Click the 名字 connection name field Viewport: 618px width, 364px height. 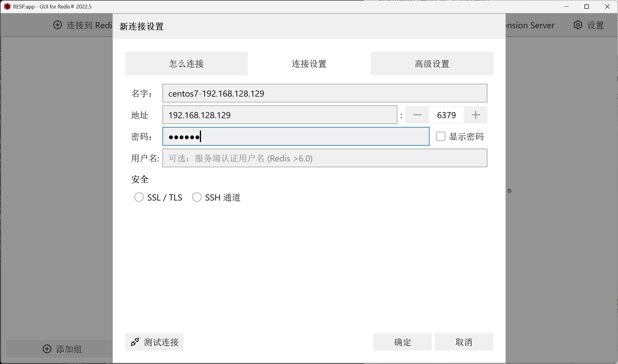point(325,93)
